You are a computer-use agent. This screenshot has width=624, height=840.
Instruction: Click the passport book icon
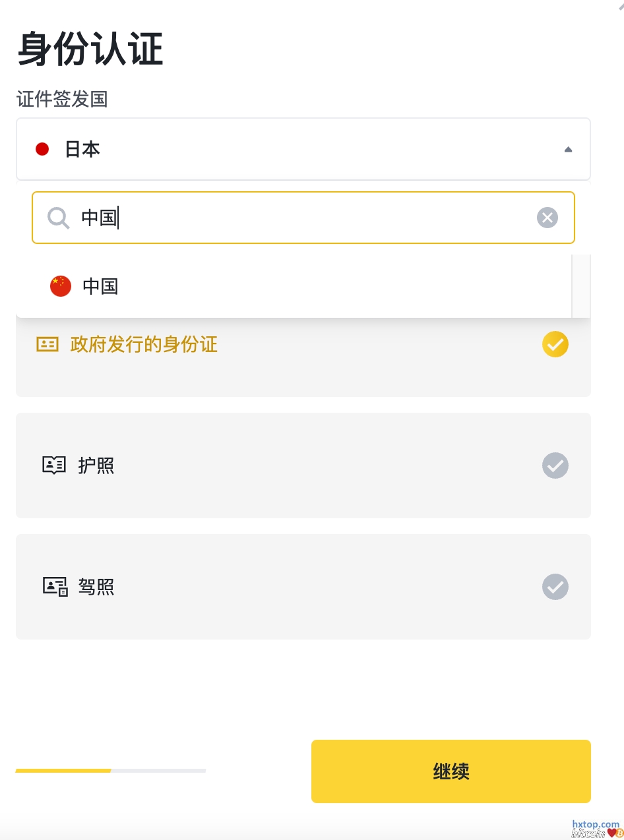pos(54,465)
